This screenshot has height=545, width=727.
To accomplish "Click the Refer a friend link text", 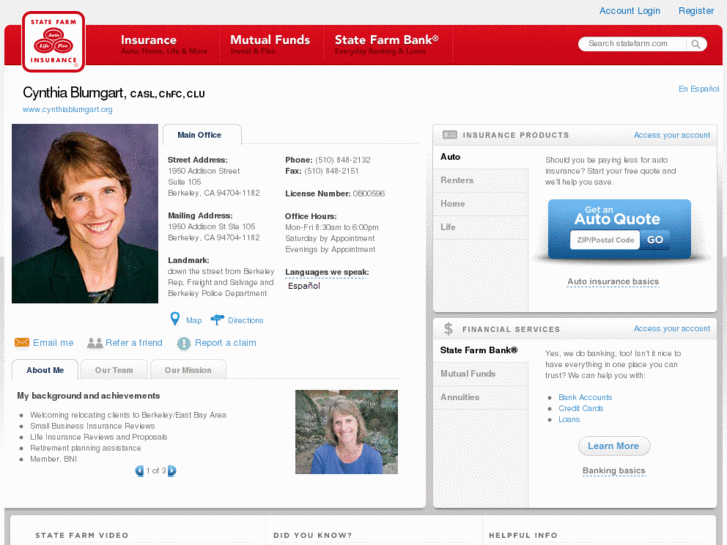I will point(134,343).
